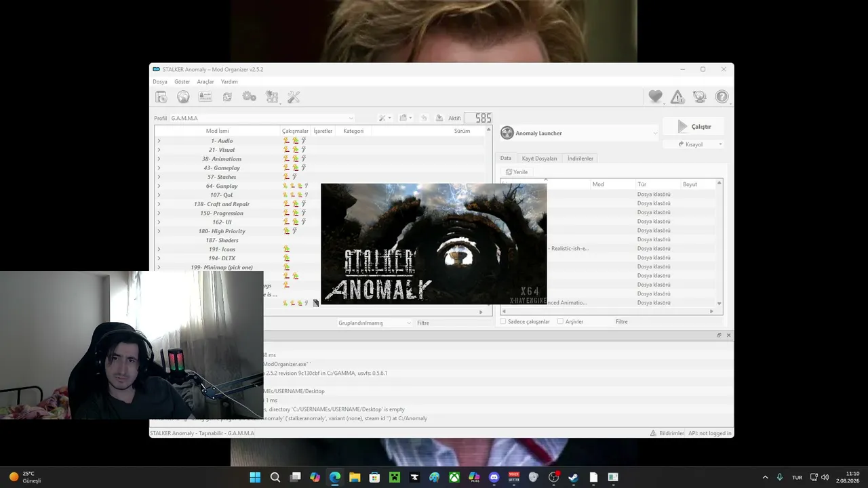Viewport: 868px width, 488px height.
Task: Open the Copilot icon in the taskbar
Action: coord(315,477)
